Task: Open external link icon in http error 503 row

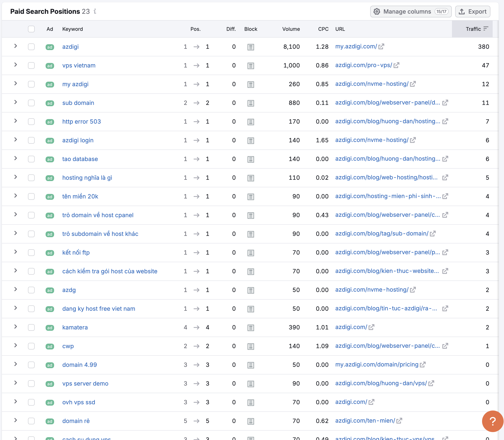Action: point(445,121)
